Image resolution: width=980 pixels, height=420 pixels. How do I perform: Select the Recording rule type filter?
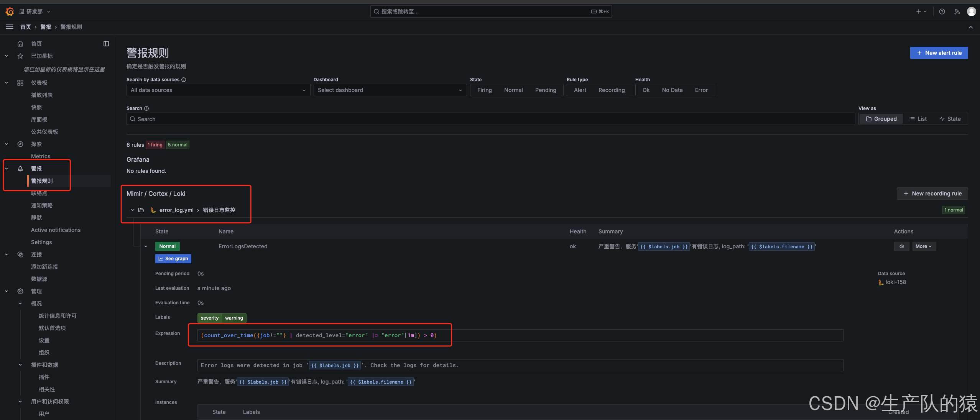coord(612,90)
